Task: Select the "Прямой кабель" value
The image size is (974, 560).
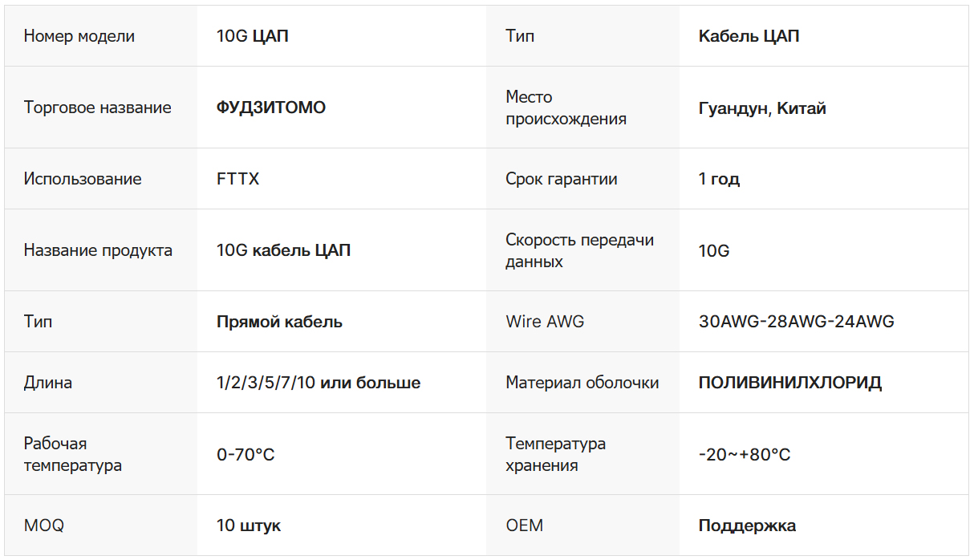Action: click(279, 322)
